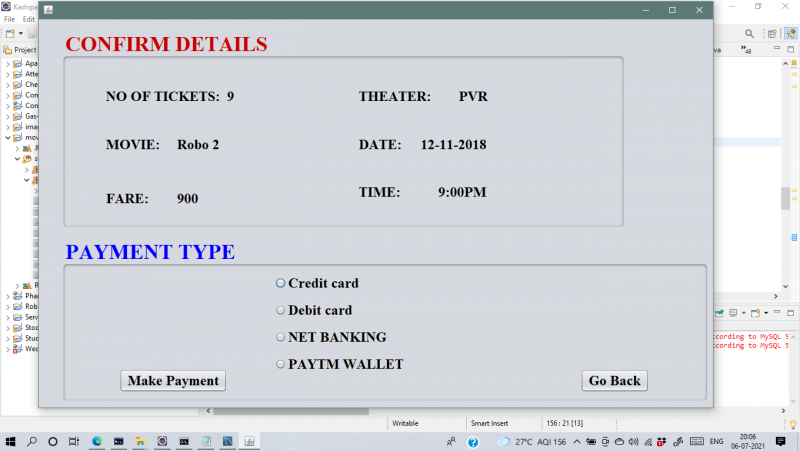Expand the Serv project node
Image resolution: width=800 pixels, height=451 pixels.
tap(8, 317)
